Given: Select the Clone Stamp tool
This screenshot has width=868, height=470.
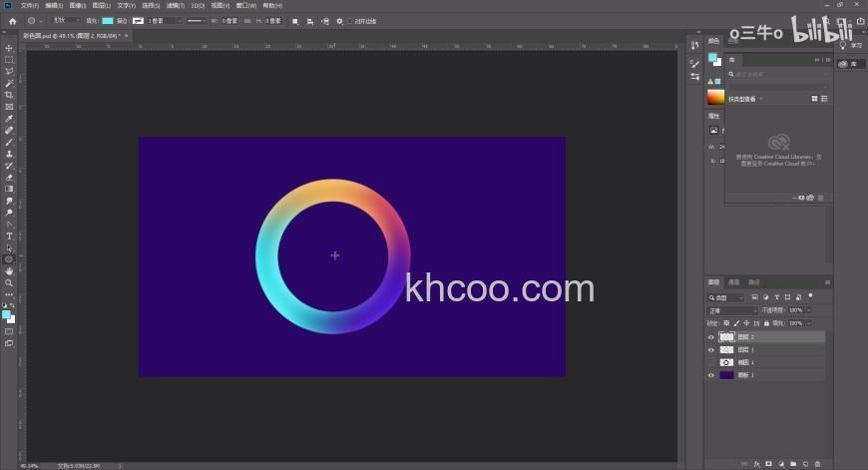Looking at the screenshot, I should coord(9,154).
